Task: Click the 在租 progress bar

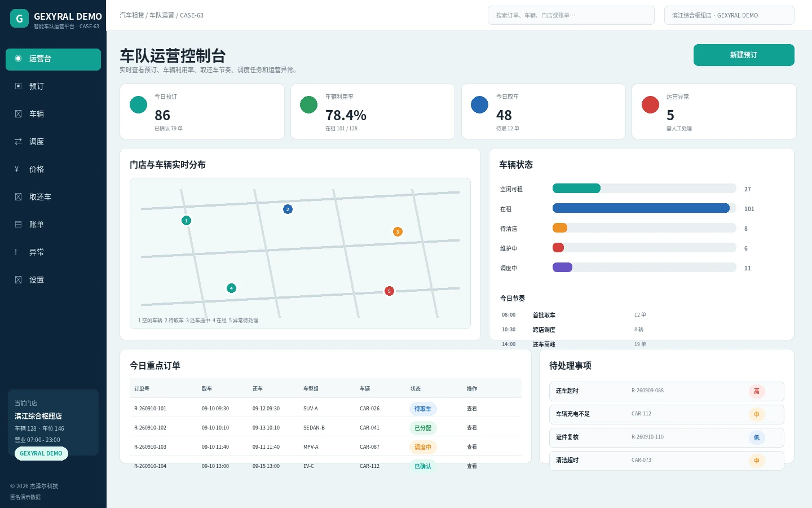Action: (645, 208)
